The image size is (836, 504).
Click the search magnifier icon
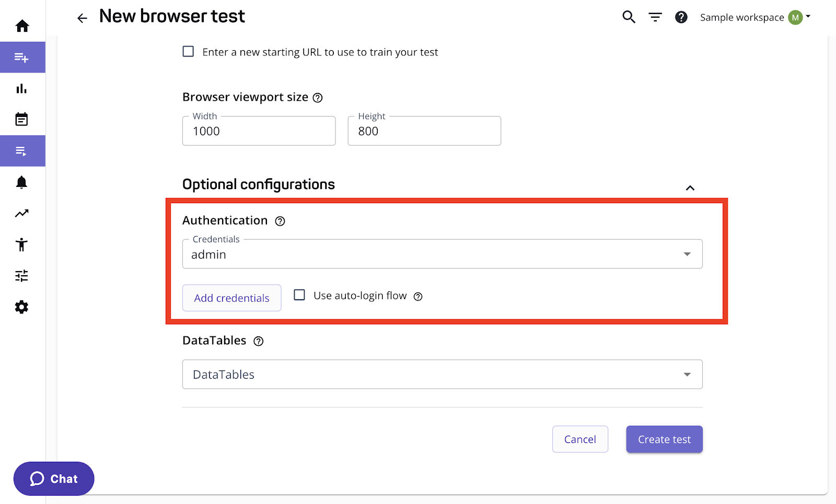629,17
